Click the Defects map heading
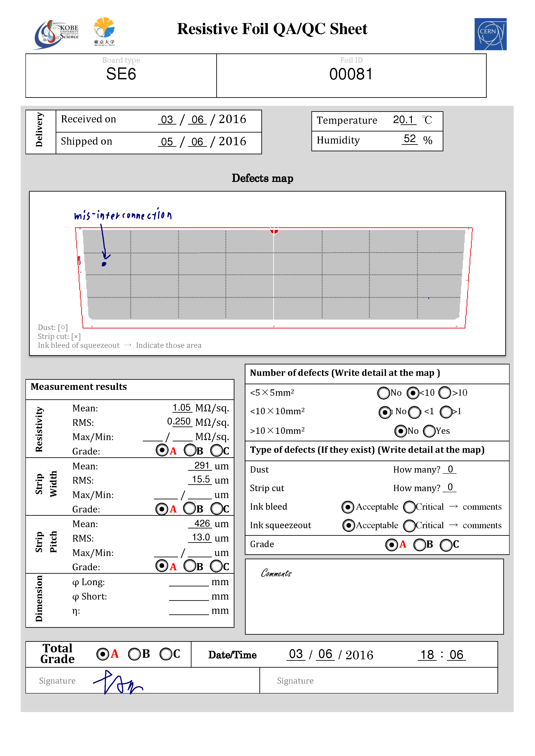The image size is (535, 756). (x=263, y=178)
